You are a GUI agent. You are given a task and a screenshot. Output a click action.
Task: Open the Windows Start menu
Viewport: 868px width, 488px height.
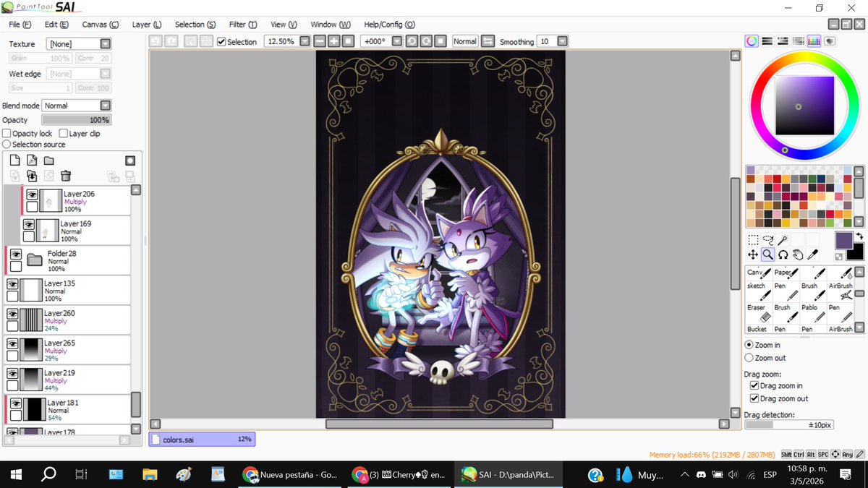(x=16, y=474)
